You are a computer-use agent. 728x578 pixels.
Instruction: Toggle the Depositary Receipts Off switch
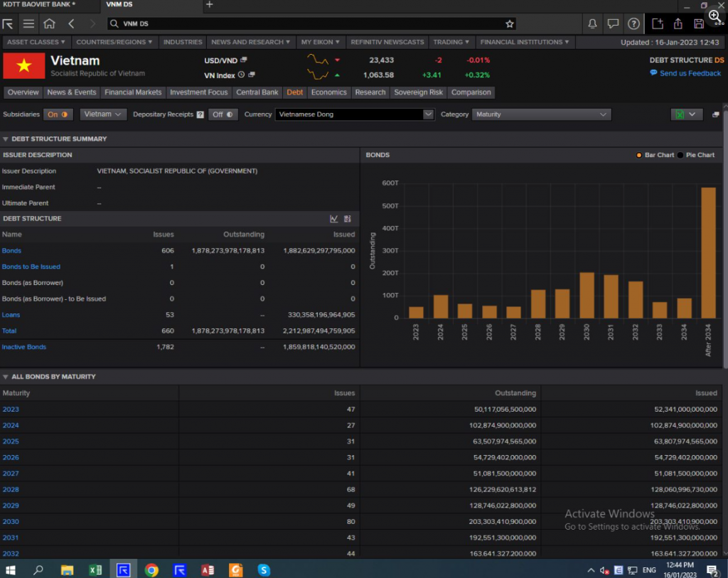(223, 114)
